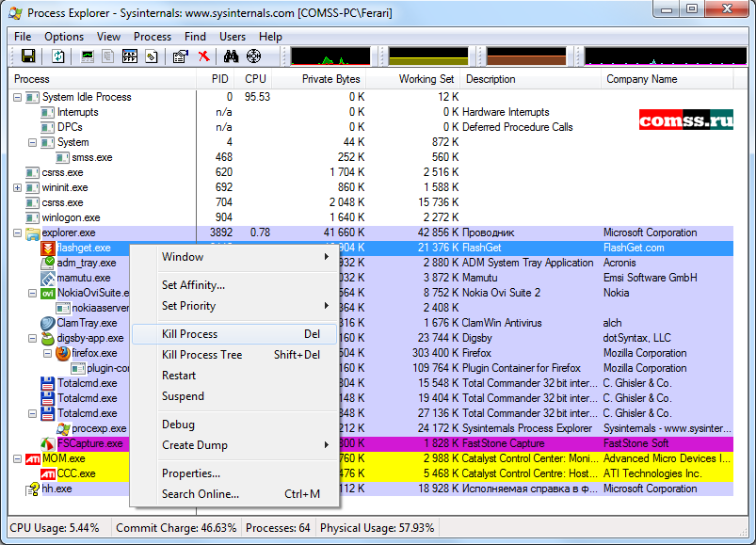Open the Process menu
Screen dimensions: 756x545
153,37
